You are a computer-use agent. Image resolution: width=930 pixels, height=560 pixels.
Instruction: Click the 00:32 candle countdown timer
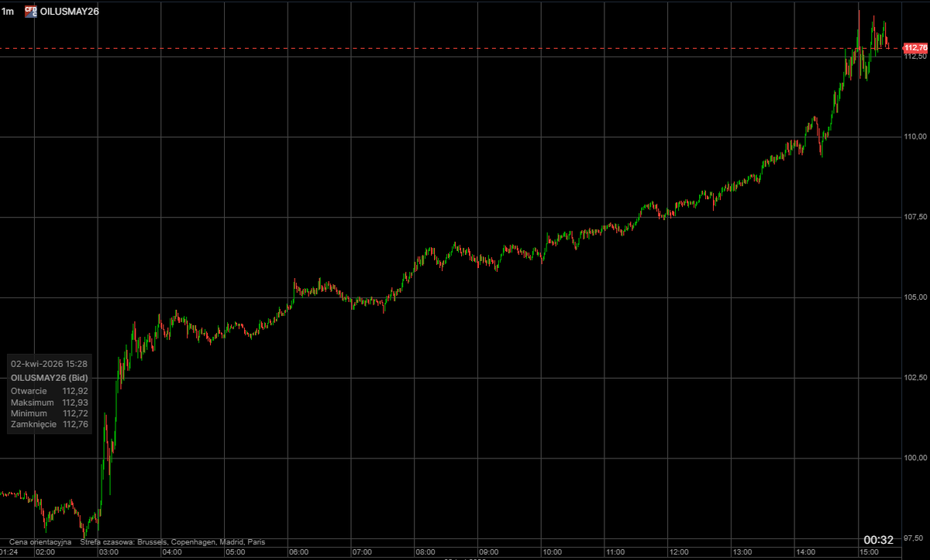click(x=879, y=540)
